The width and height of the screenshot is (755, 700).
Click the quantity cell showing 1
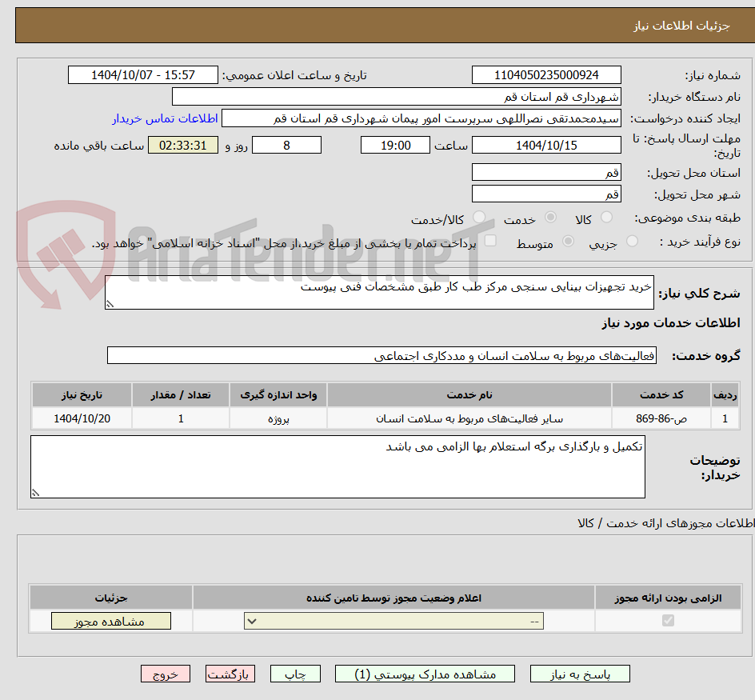point(181,418)
